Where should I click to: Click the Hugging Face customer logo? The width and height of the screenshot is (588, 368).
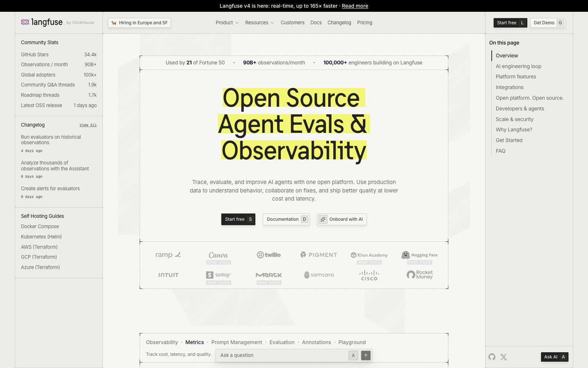(419, 255)
